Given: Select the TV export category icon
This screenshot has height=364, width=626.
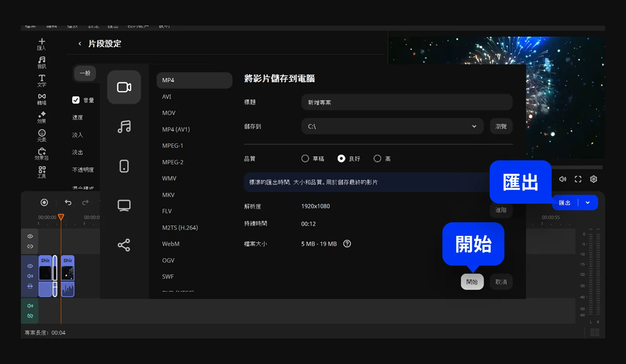Looking at the screenshot, I should click(124, 205).
